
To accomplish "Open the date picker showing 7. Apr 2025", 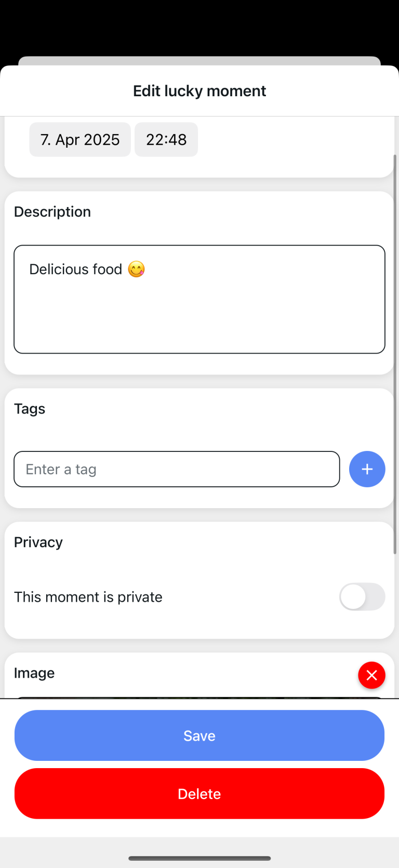I will (x=80, y=139).
